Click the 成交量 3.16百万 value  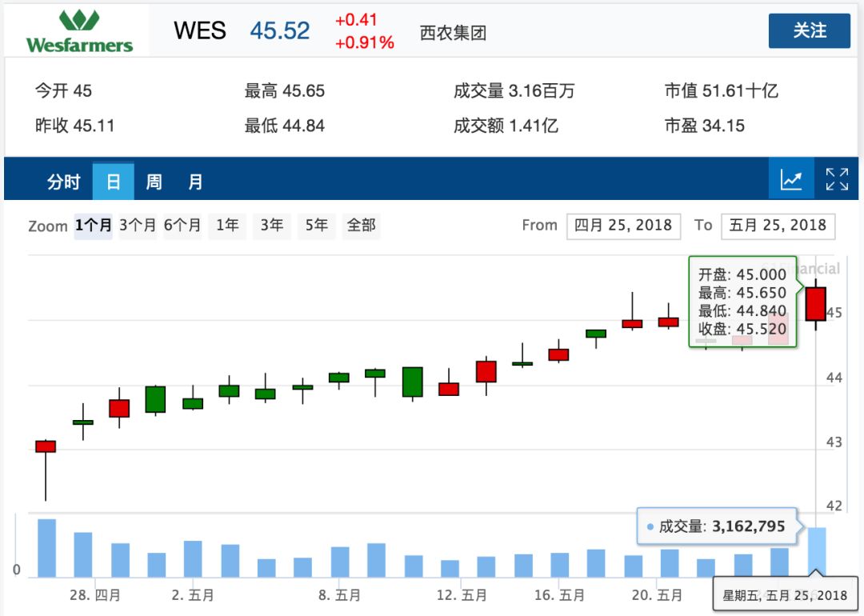514,90
